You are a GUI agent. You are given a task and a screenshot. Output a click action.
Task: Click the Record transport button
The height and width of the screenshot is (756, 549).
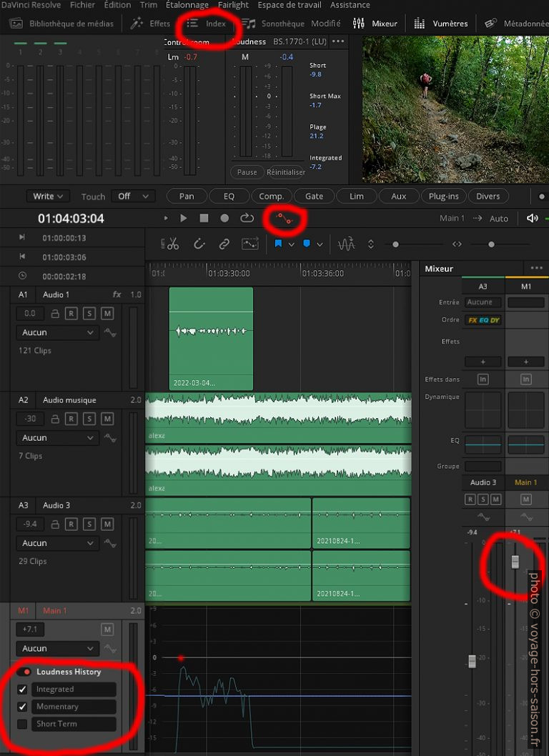pos(224,219)
